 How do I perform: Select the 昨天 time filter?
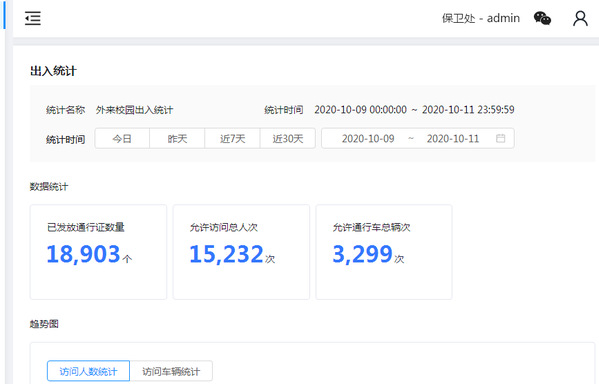pos(177,138)
